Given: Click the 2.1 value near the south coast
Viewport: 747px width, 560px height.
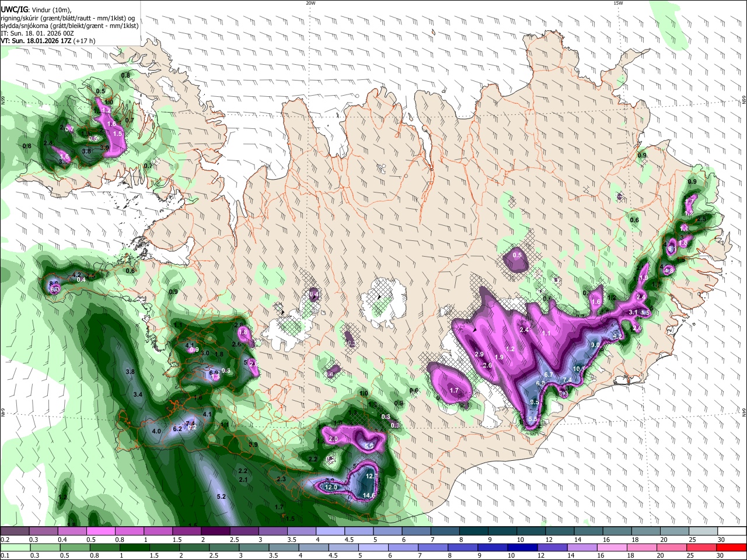Looking at the screenshot, I should click(x=243, y=480).
